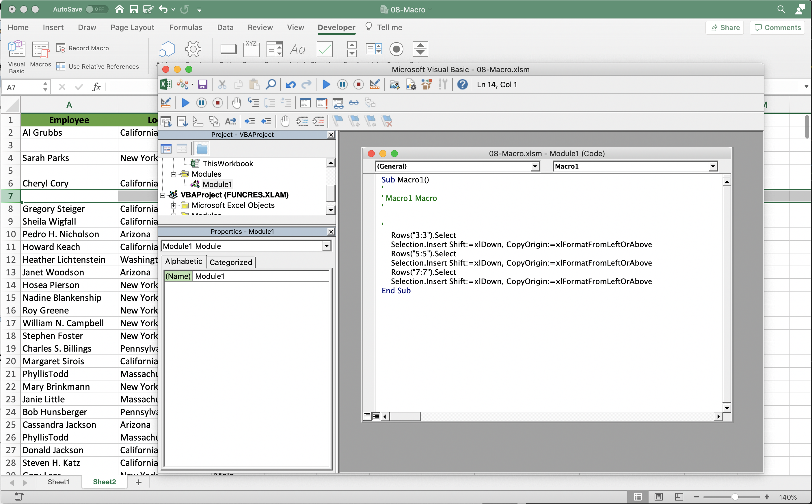Toggle Use Relative References
The height and width of the screenshot is (504, 812).
pos(97,66)
